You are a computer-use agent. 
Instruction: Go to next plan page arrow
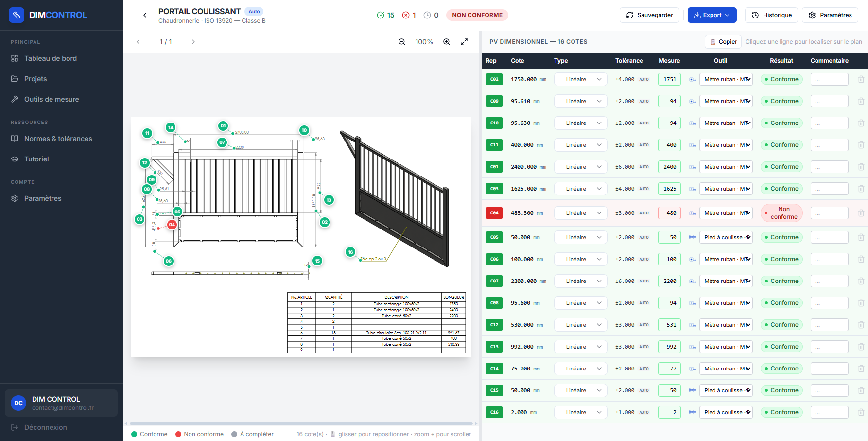pyautogui.click(x=193, y=42)
